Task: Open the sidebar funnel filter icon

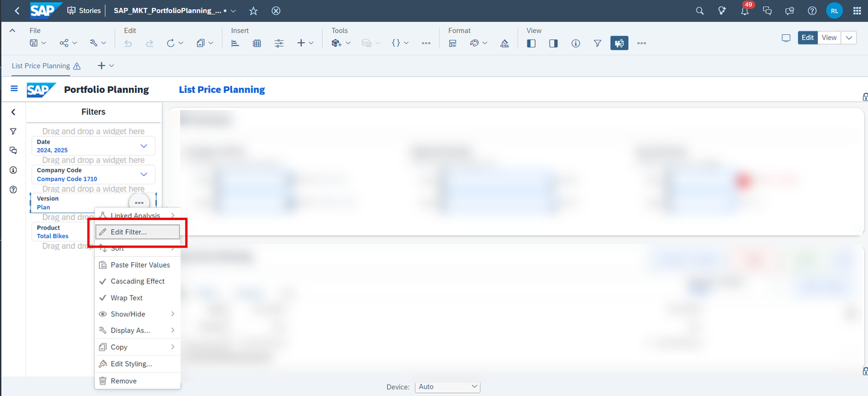Action: click(13, 131)
